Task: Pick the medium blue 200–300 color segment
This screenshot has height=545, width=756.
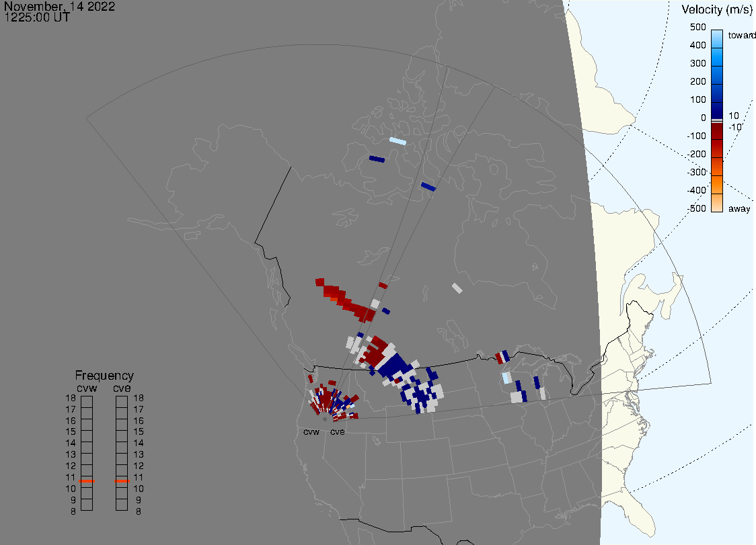Action: 717,75
